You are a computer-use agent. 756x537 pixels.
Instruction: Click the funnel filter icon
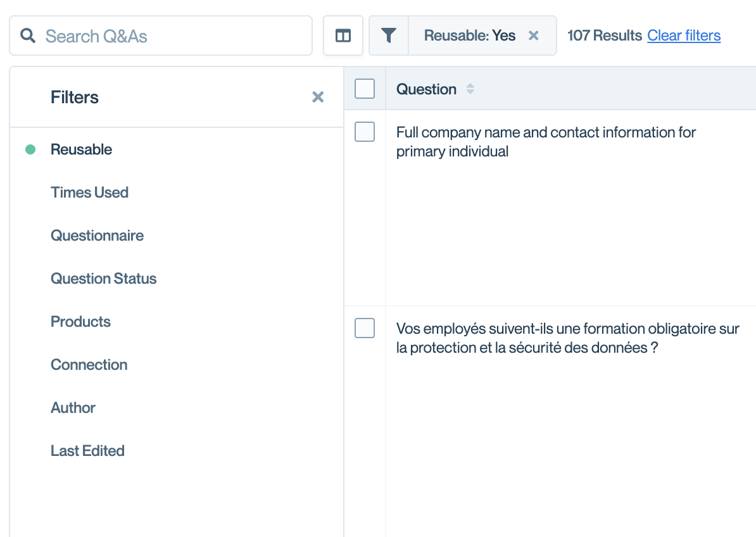[389, 35]
